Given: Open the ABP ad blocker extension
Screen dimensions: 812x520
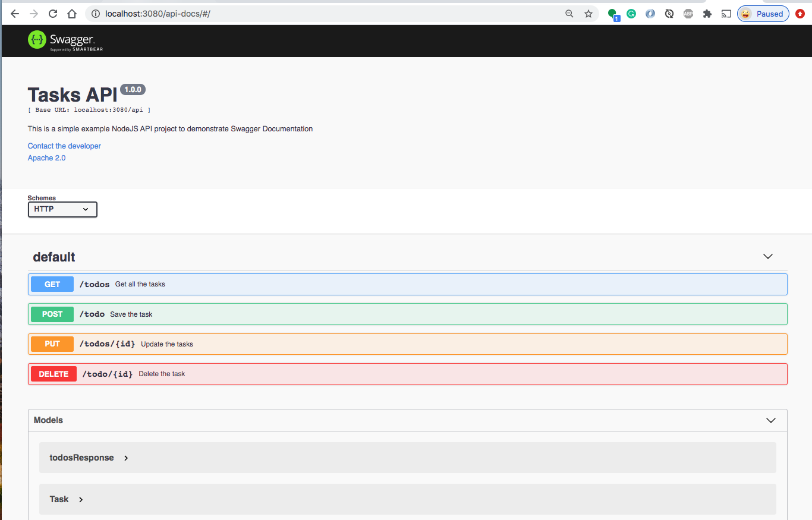Looking at the screenshot, I should 688,14.
